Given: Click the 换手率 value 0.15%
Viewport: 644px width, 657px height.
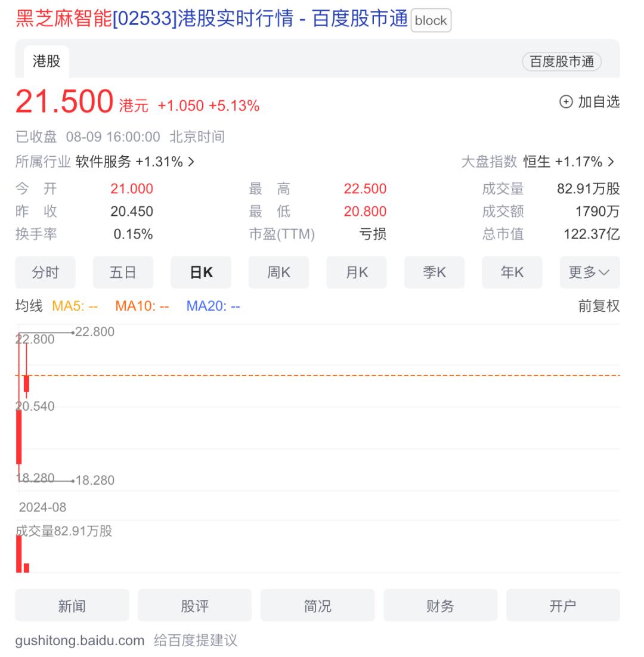Looking at the screenshot, I should pos(133,234).
